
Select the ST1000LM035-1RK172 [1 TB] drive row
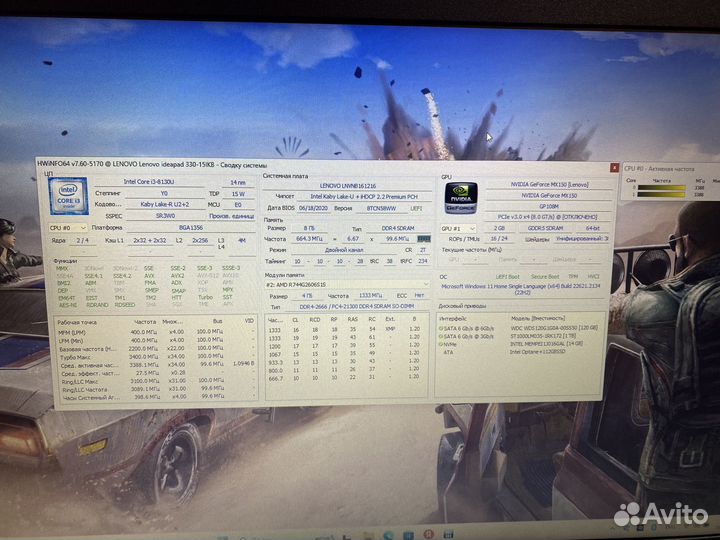point(519,336)
